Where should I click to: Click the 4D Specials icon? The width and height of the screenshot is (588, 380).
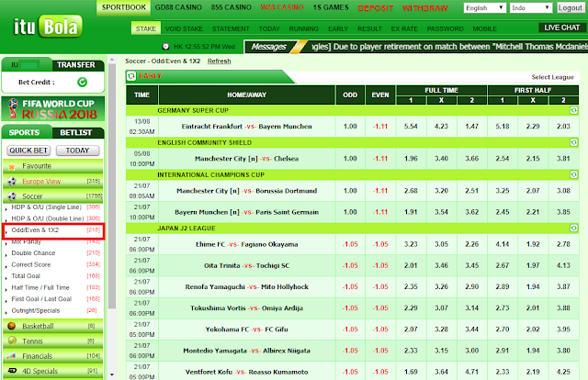click(12, 371)
